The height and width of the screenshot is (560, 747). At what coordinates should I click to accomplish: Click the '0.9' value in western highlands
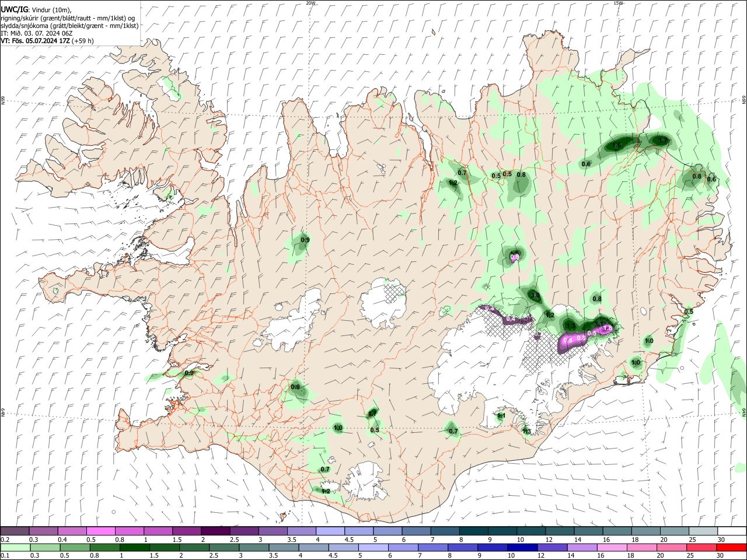(305, 240)
